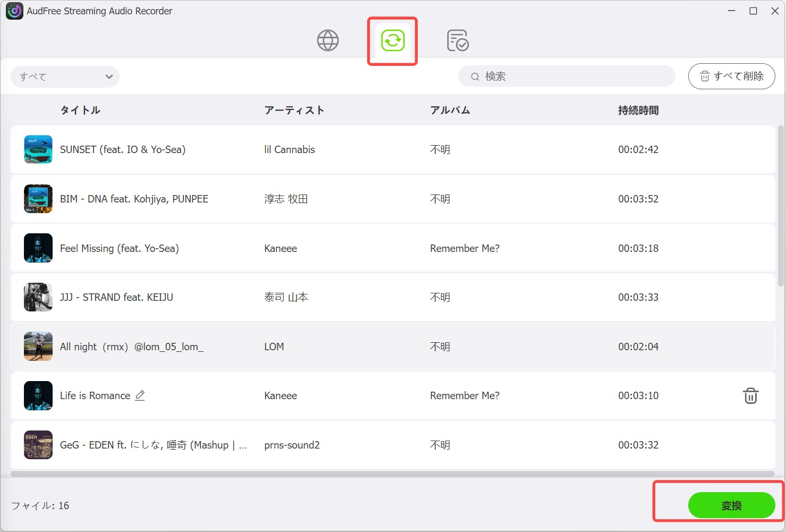The height and width of the screenshot is (532, 786).
Task: Open the globe web browser tab icon
Action: pos(328,40)
